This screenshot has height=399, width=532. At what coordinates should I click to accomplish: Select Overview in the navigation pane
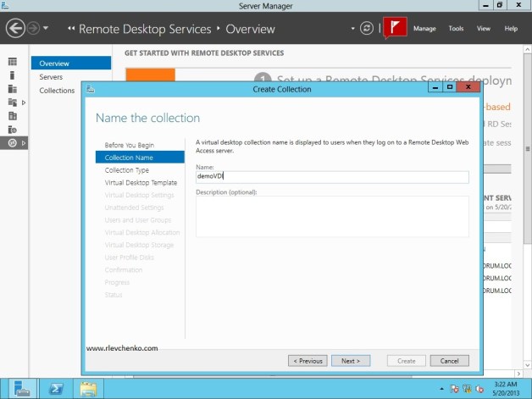click(71, 63)
